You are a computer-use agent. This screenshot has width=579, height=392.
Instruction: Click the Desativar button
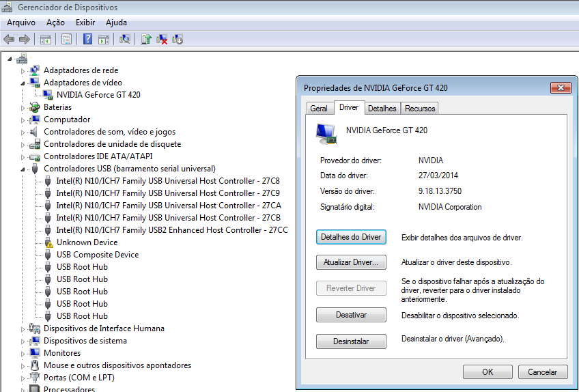pos(351,315)
